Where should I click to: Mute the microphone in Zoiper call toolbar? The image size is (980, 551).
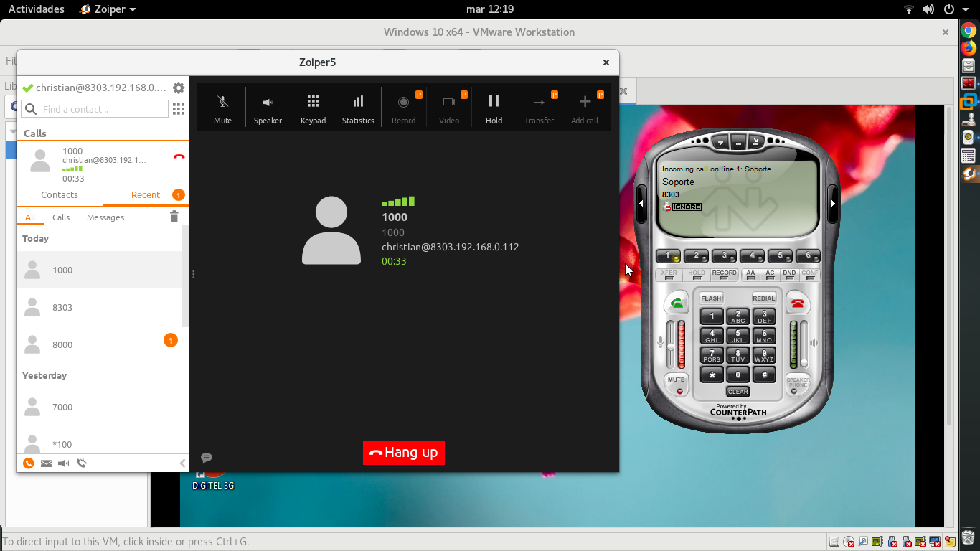(222, 108)
